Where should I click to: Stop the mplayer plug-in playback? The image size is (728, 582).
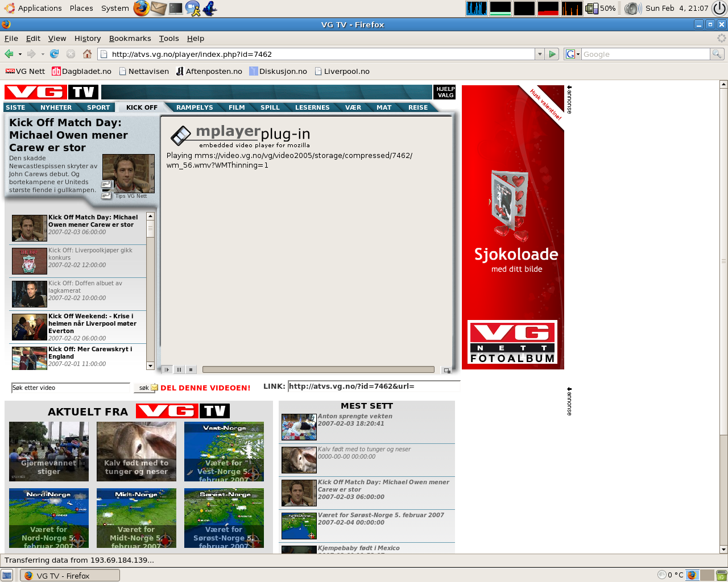coord(191,369)
